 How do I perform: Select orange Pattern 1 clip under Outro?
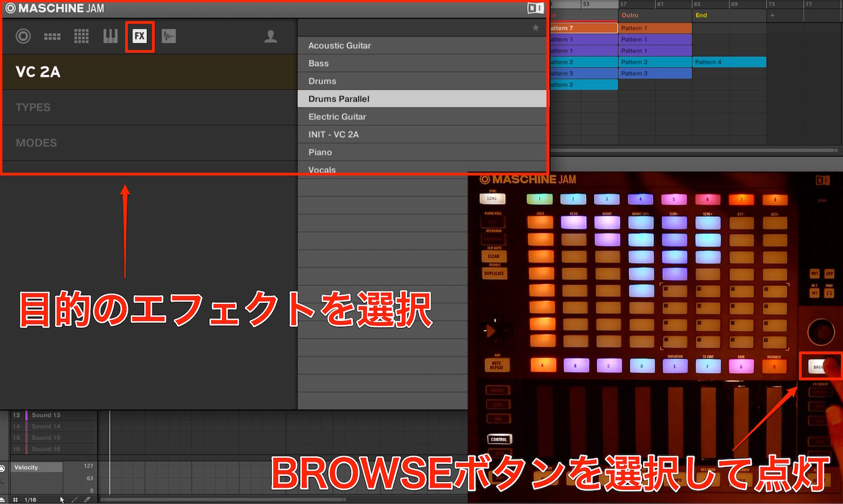pos(655,28)
